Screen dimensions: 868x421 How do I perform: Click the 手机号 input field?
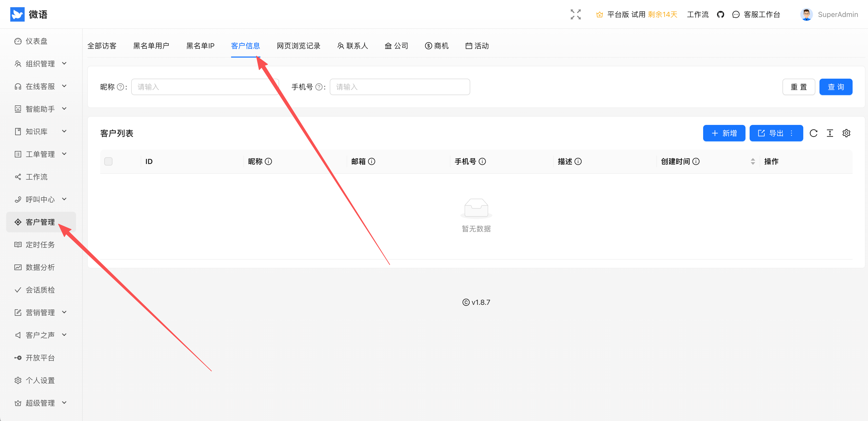click(x=400, y=87)
